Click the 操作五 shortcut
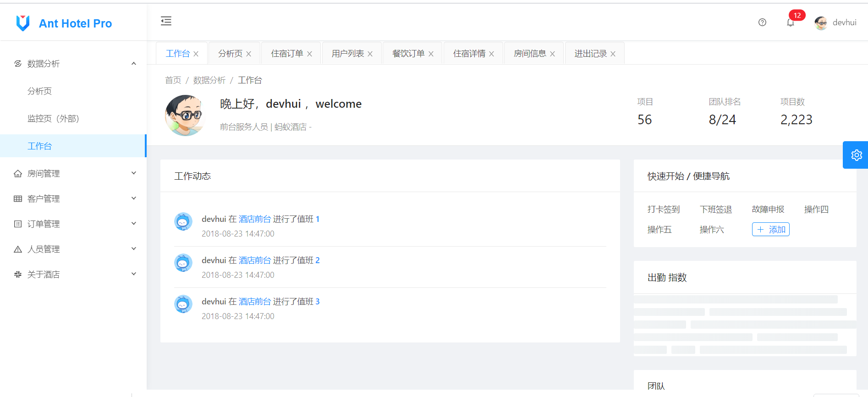Viewport: 868px width, 397px height. click(x=659, y=230)
